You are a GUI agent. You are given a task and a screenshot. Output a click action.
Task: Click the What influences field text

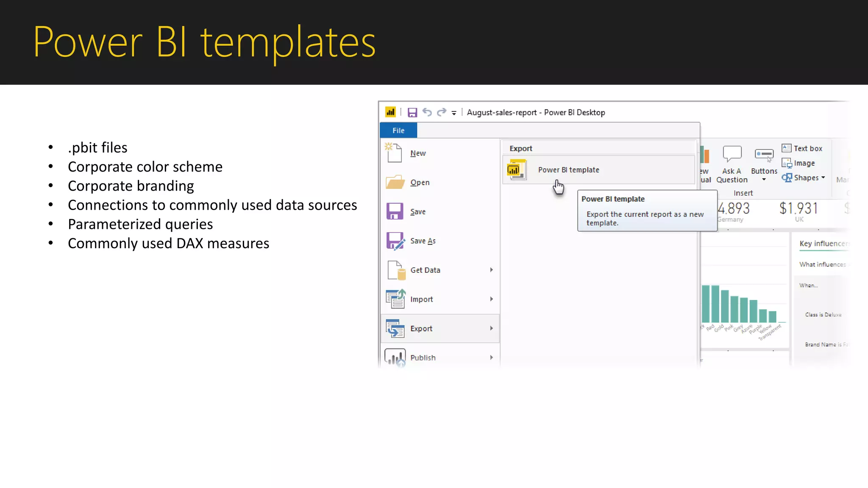[823, 264]
